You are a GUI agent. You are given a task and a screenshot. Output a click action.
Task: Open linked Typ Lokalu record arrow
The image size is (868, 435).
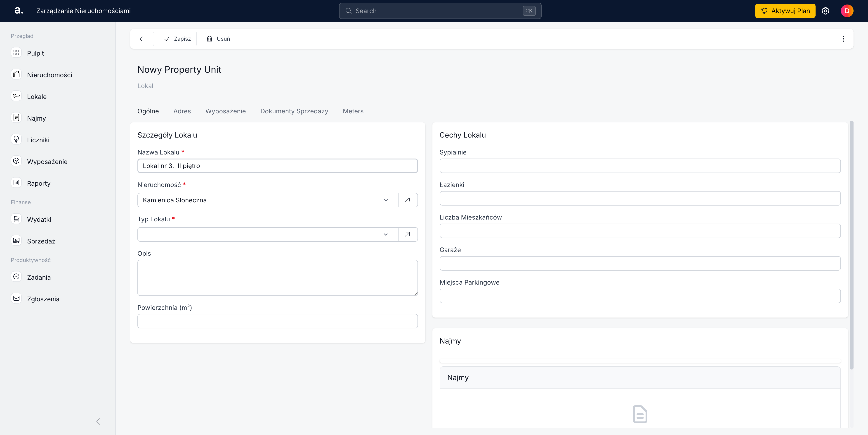(407, 234)
